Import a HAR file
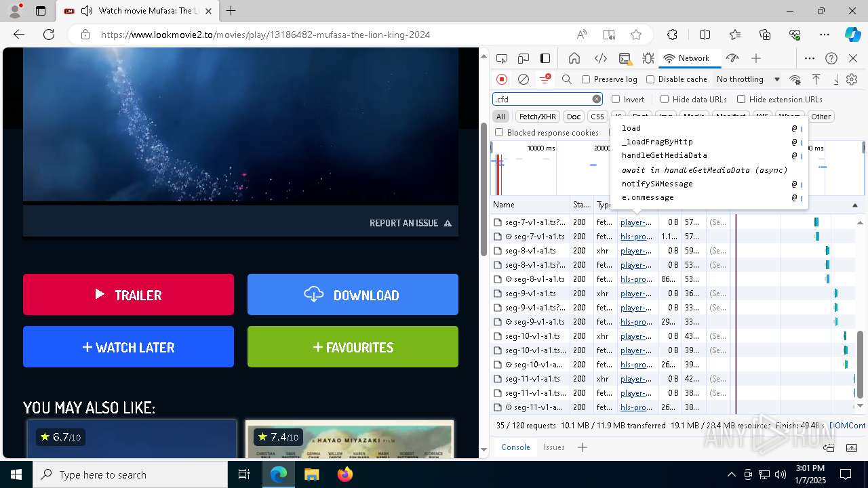 click(816, 79)
